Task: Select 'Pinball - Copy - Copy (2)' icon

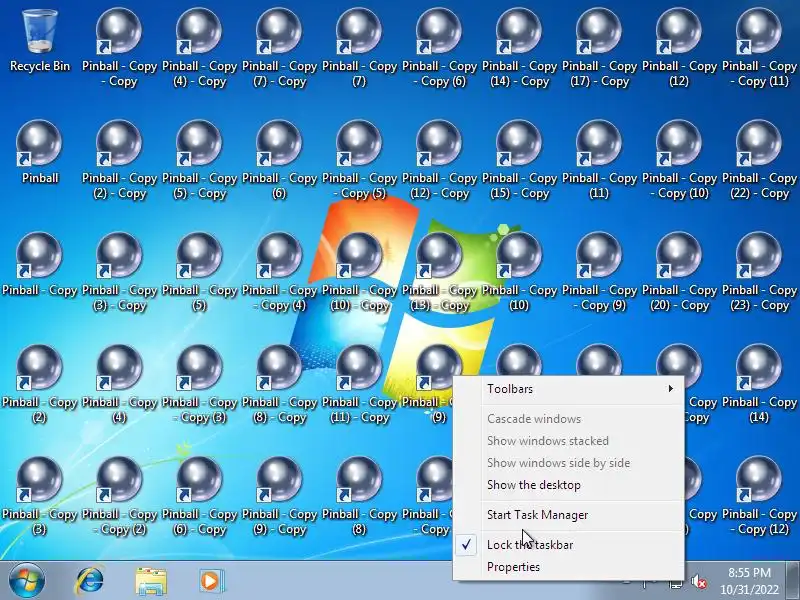Action: point(119,496)
